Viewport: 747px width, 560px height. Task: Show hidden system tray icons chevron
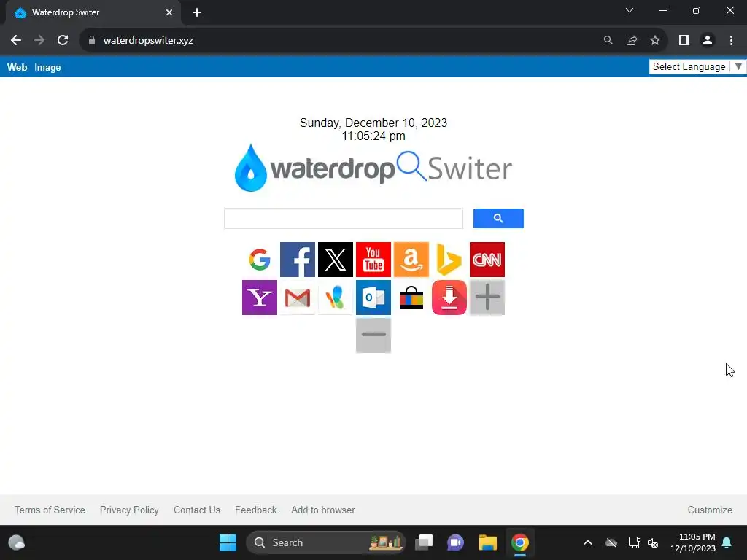(x=588, y=542)
